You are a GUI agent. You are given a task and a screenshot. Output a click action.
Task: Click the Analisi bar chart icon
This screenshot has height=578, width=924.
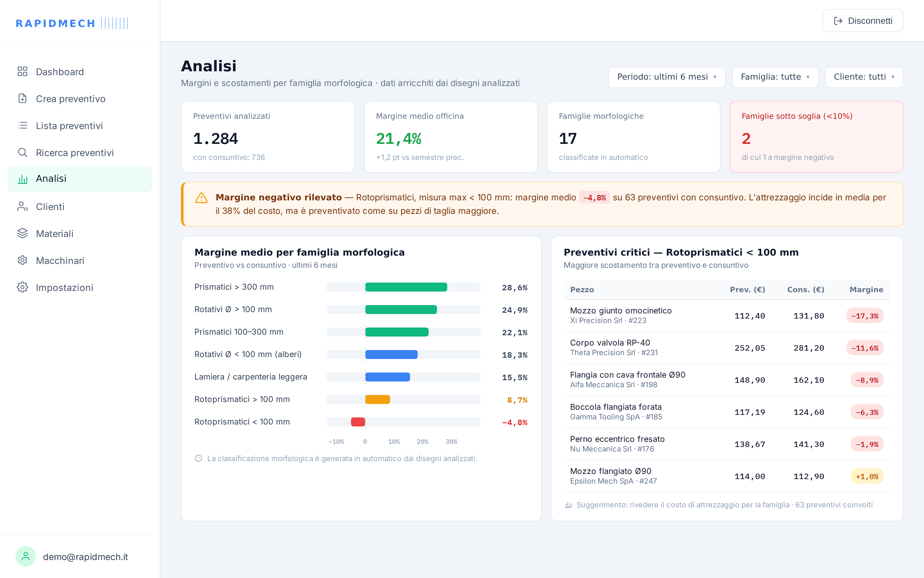tap(22, 179)
